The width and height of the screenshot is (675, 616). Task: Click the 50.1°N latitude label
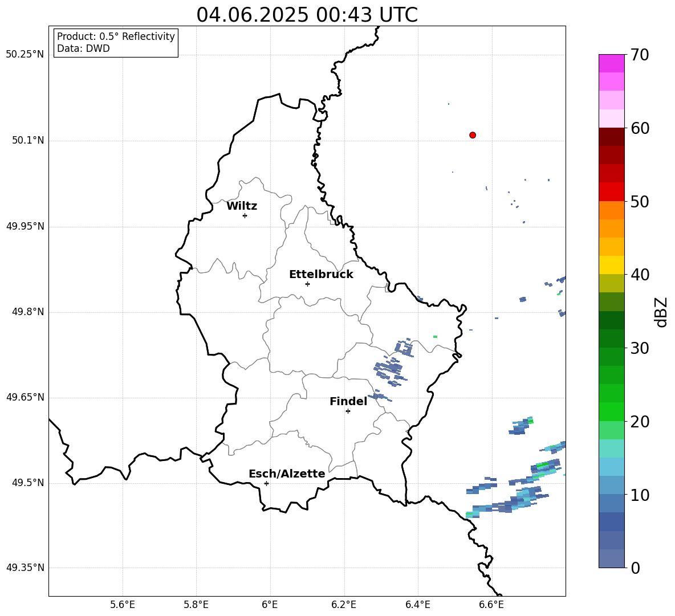28,140
